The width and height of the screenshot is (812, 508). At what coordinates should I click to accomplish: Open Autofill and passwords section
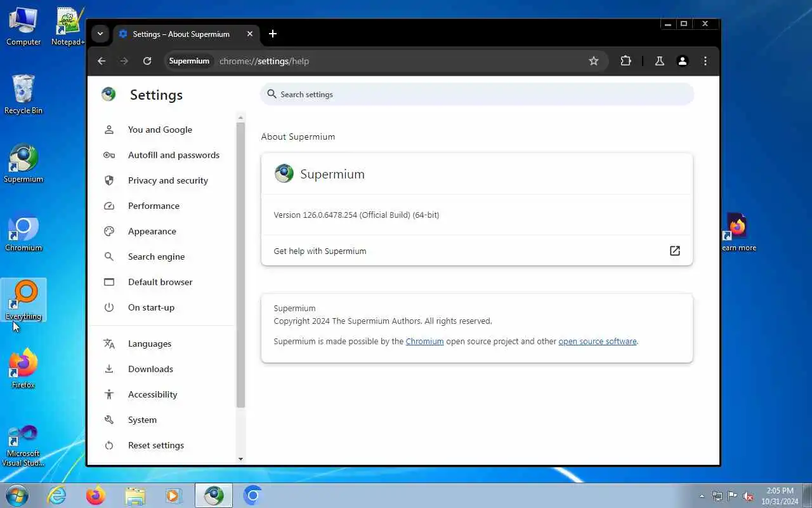(173, 155)
